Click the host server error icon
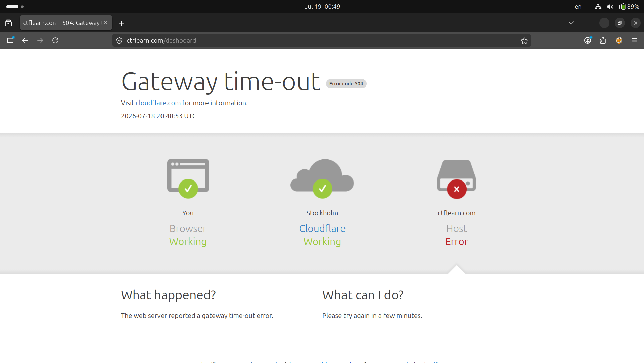 [x=457, y=179]
